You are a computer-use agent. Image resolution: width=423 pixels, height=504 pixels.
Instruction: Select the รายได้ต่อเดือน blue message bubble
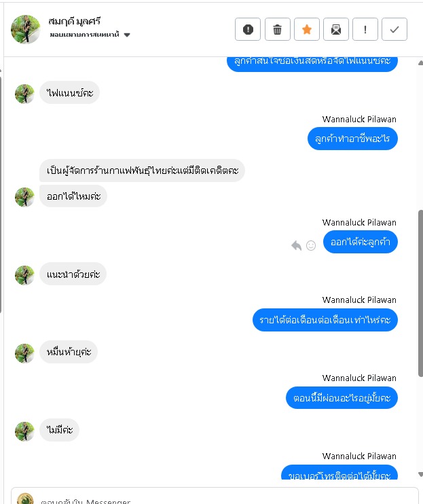325,320
